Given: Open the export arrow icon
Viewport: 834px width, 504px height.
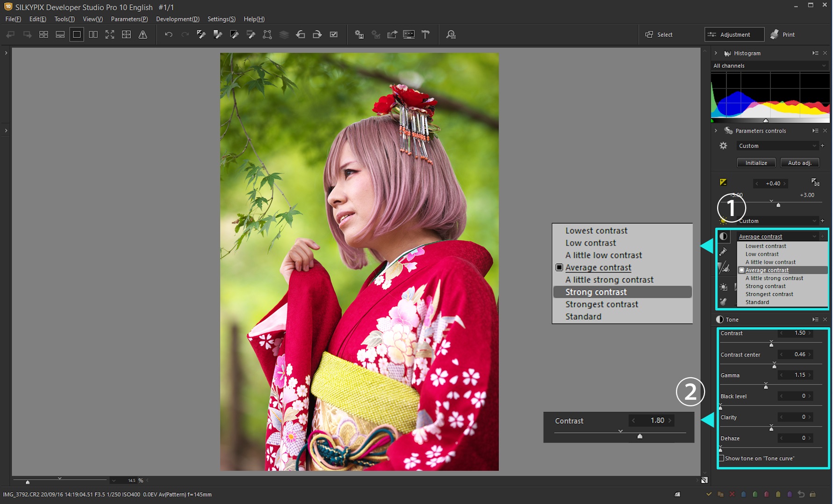Looking at the screenshot, I should 392,35.
